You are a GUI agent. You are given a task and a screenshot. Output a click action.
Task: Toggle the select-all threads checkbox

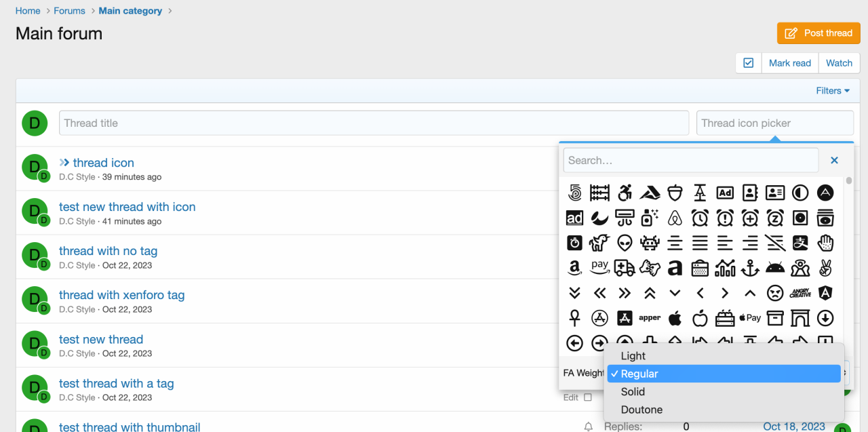(749, 63)
